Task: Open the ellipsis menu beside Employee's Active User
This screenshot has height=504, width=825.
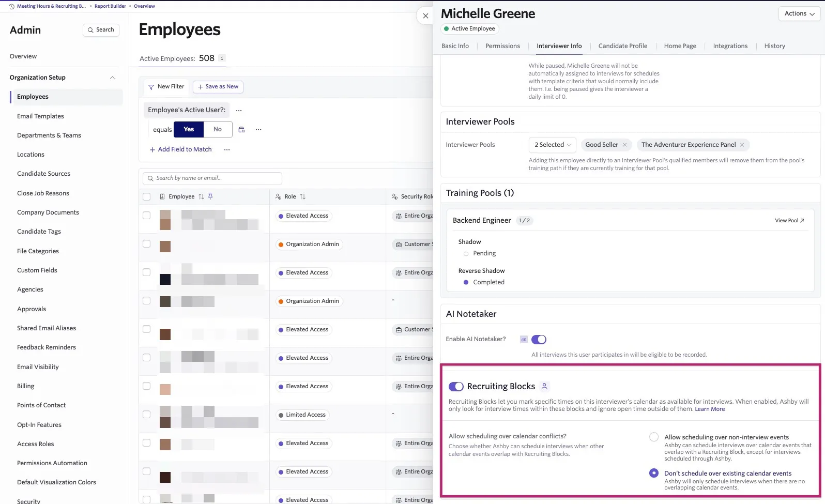Action: click(x=239, y=110)
